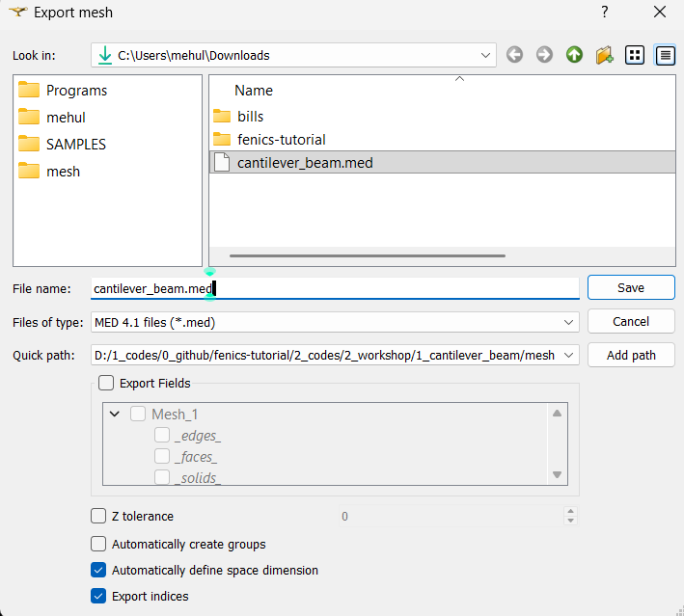
Task: Collapse the Mesh_1 tree node
Action: coord(115,414)
